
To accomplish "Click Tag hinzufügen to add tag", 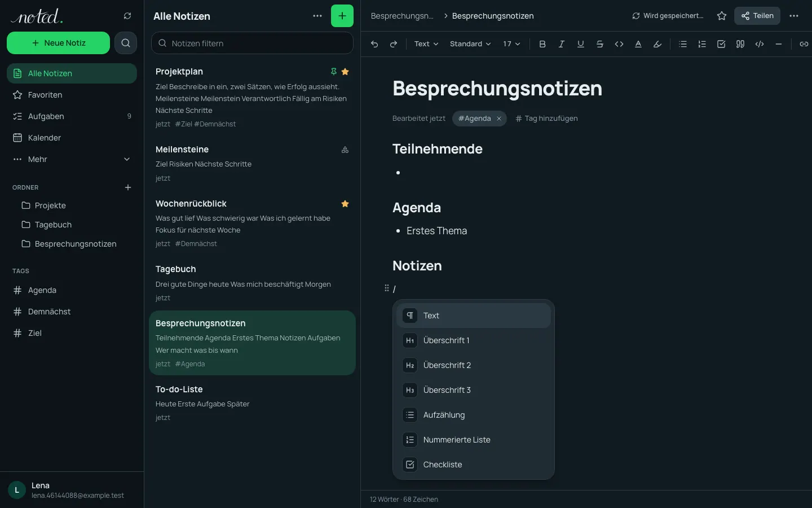I will click(546, 119).
